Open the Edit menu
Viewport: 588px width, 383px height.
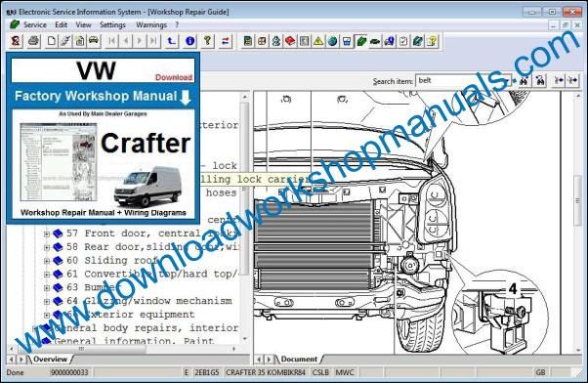(x=61, y=24)
